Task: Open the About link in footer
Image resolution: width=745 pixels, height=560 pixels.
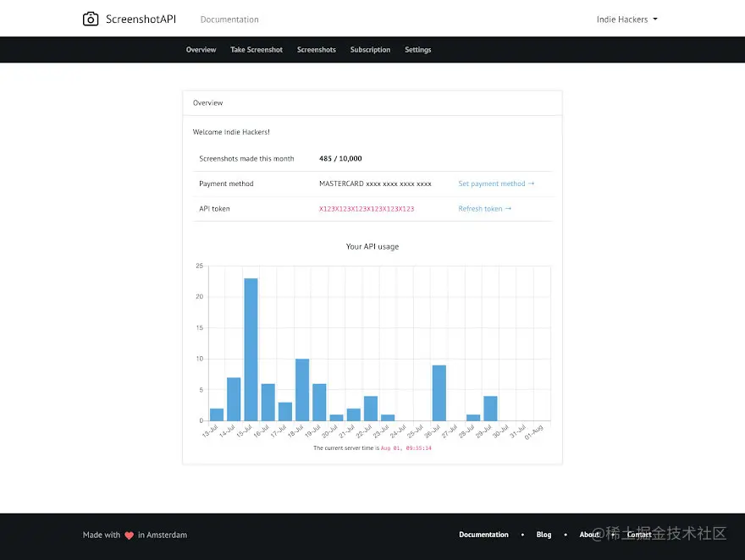Action: point(589,535)
